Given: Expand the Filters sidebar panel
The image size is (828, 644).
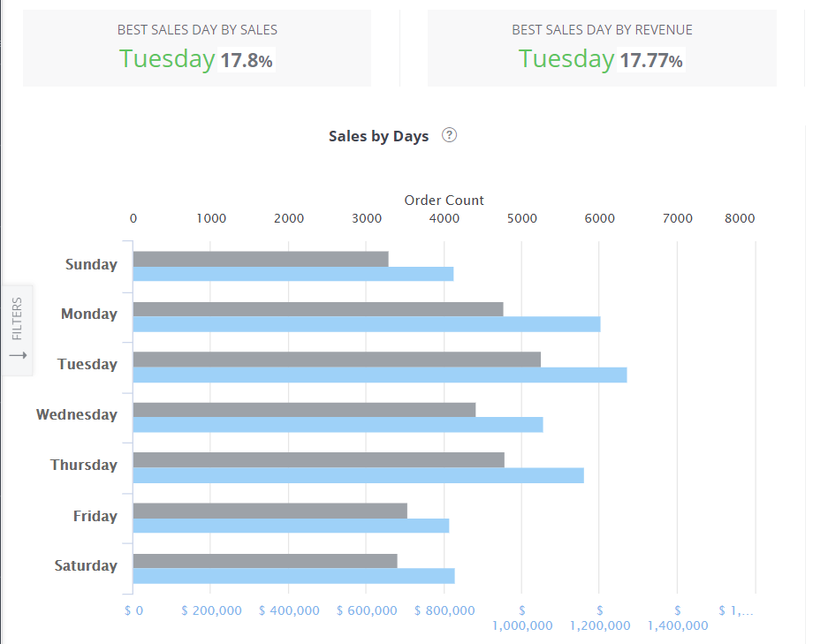Looking at the screenshot, I should (18, 330).
